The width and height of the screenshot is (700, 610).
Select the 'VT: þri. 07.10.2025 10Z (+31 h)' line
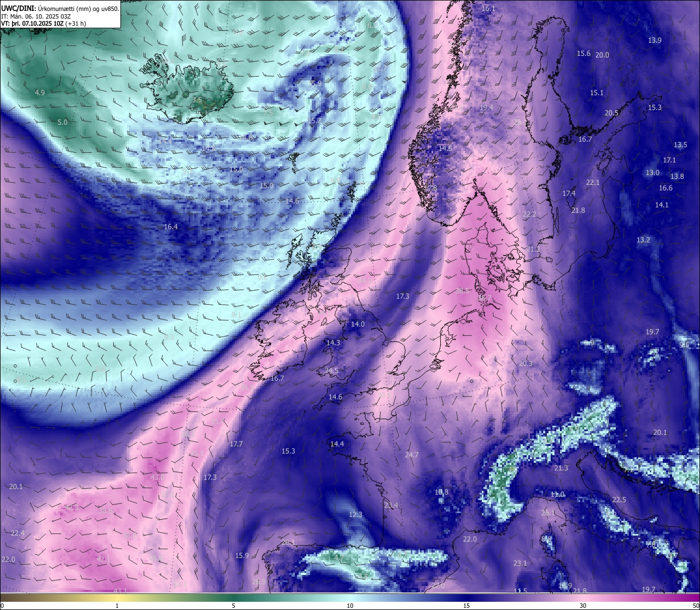(44, 24)
